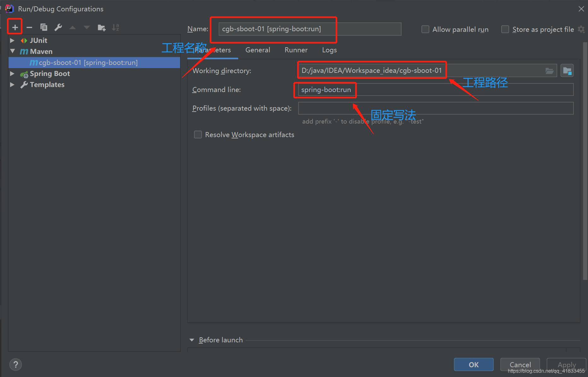Select the Maven tree row
Viewport: 588px width, 377px height.
point(94,51)
